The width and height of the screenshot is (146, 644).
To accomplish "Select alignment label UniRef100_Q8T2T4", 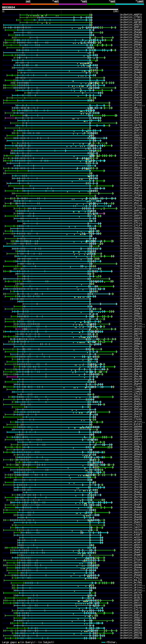I will (131, 133).
